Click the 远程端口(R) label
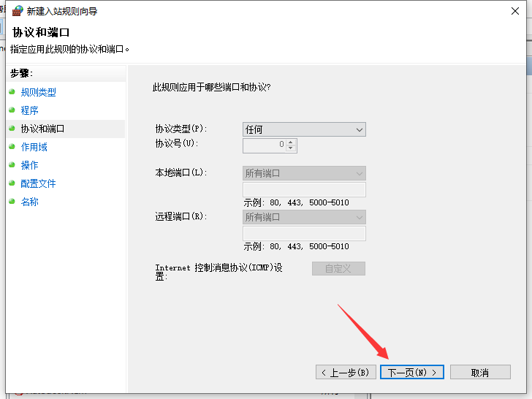532x399 pixels. point(181,216)
